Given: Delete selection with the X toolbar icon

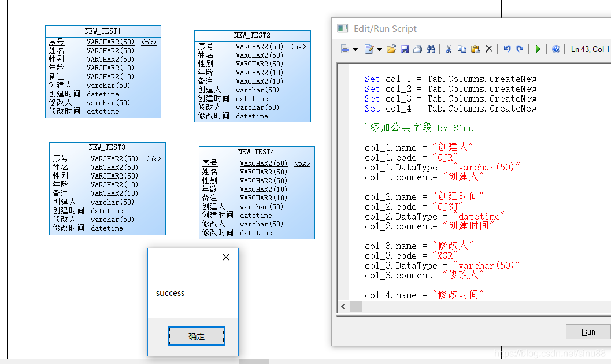Looking at the screenshot, I should click(x=489, y=49).
